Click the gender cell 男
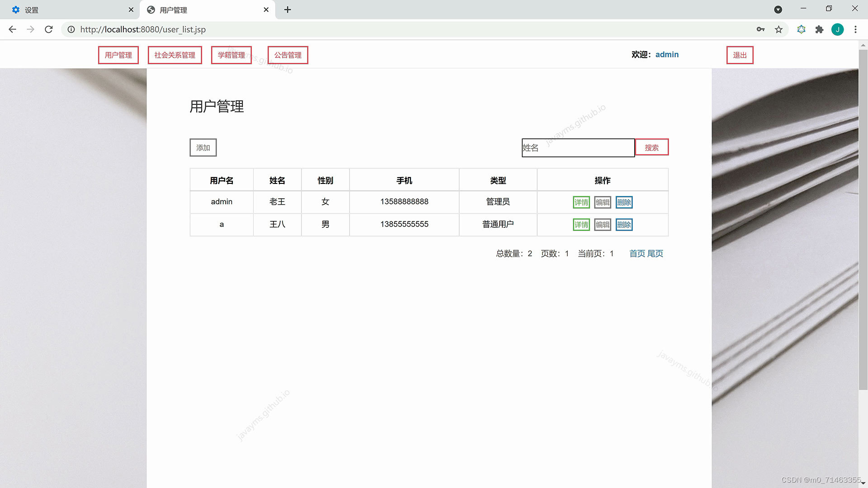Image resolution: width=868 pixels, height=488 pixels. pos(325,224)
